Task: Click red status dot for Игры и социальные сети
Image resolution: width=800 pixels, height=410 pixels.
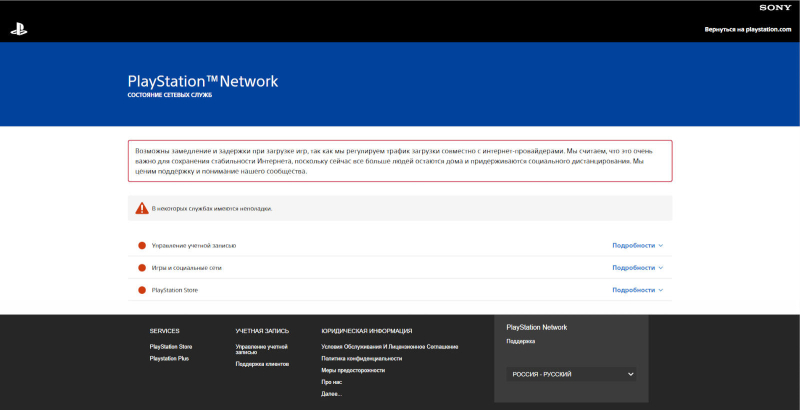Action: (x=142, y=268)
